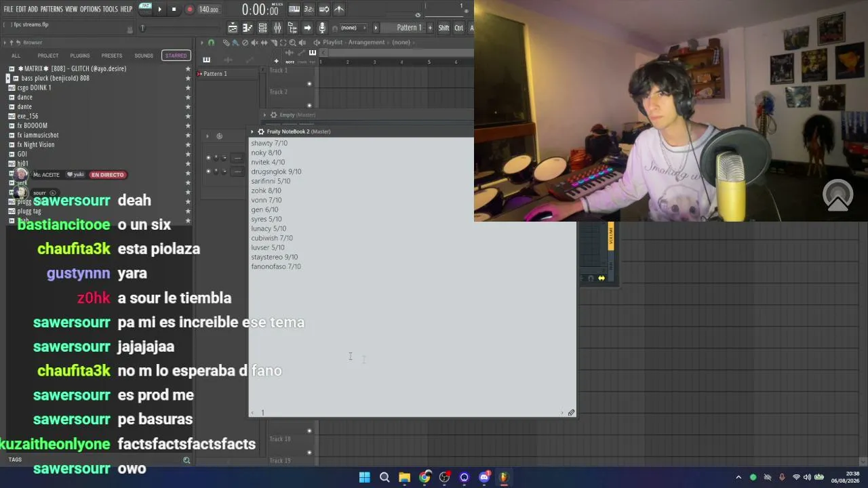
Task: Open the Piano roll view icon
Action: point(248,28)
